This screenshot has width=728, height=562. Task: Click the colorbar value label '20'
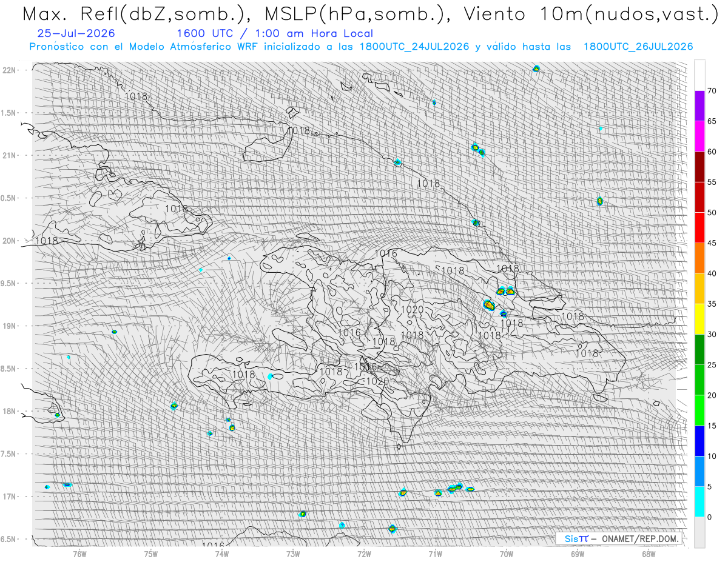[712, 395]
